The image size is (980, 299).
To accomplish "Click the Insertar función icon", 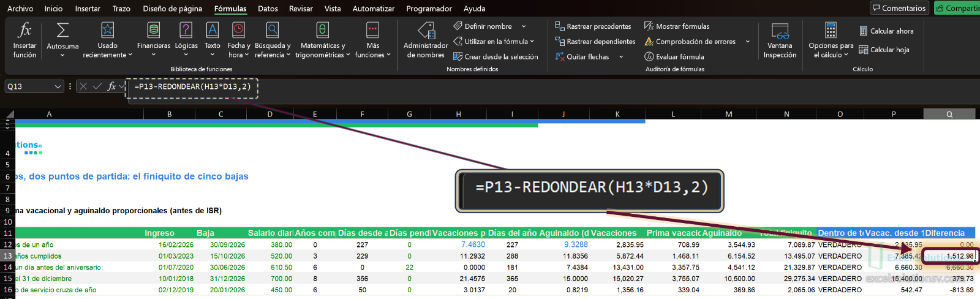I will (x=24, y=40).
